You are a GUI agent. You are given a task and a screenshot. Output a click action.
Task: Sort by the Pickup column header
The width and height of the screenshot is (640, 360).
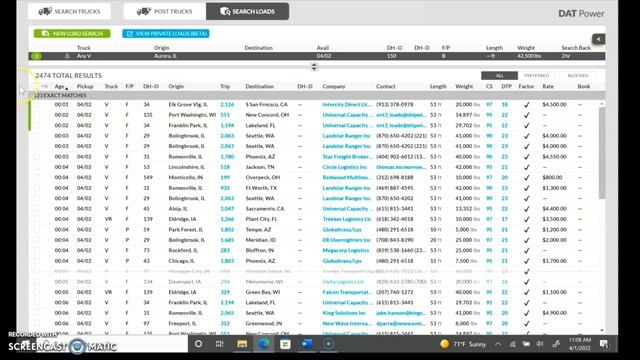pos(85,87)
